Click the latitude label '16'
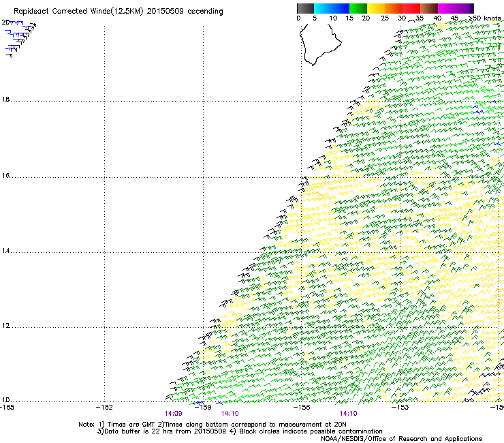This screenshot has width=504, height=443. coord(5,175)
